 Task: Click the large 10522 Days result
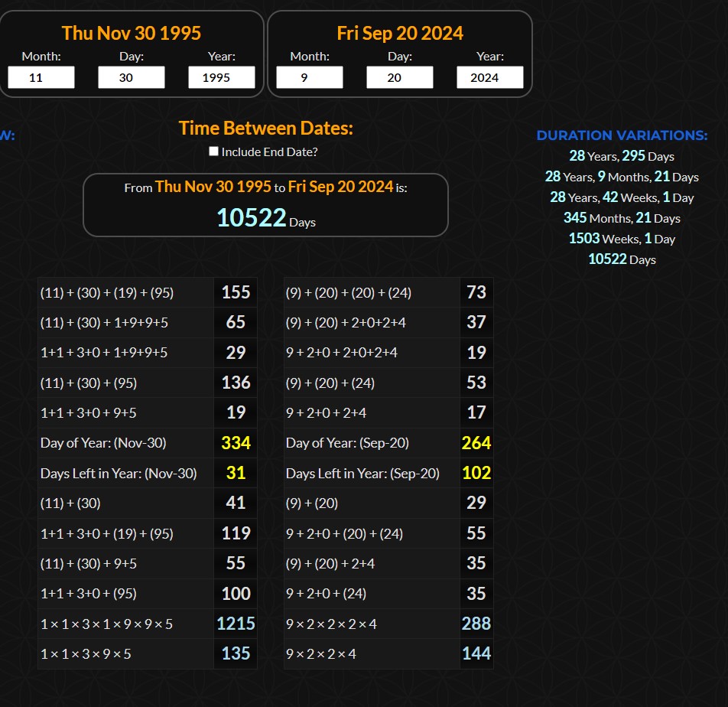tap(265, 219)
